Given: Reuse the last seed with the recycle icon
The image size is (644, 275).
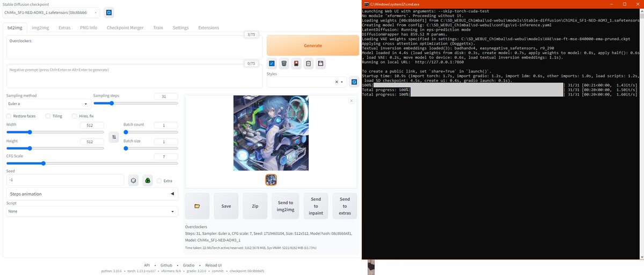Looking at the screenshot, I should (x=147, y=180).
